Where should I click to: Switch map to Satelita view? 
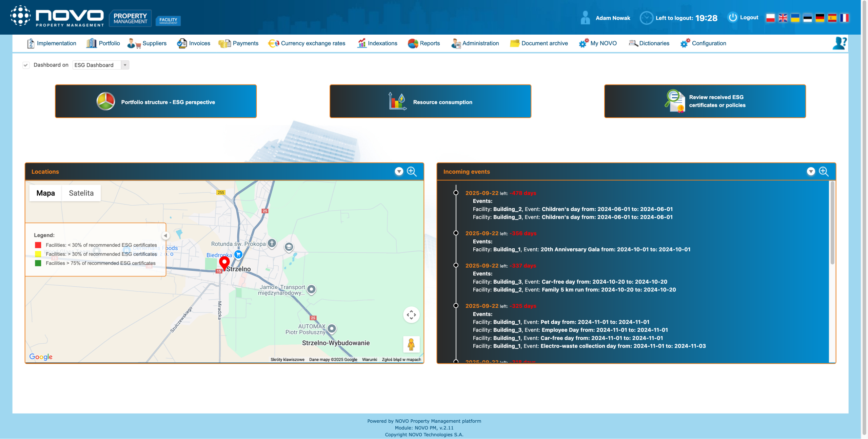pyautogui.click(x=81, y=193)
